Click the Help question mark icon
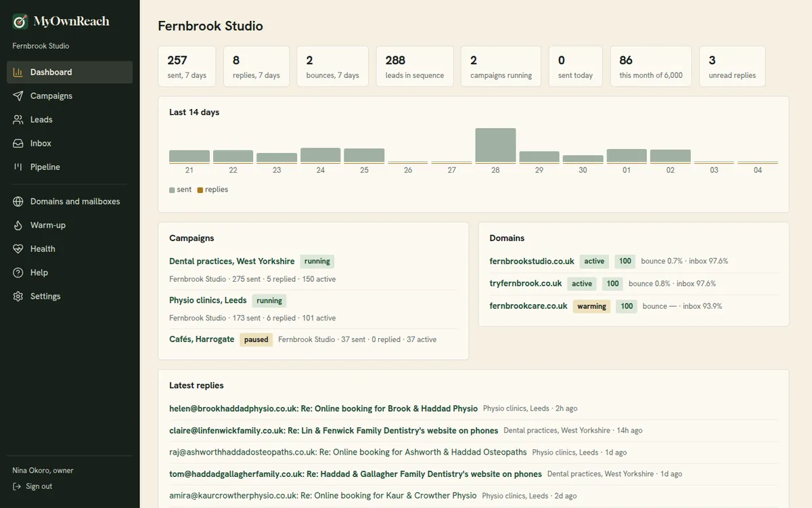Image resolution: width=812 pixels, height=508 pixels. coord(18,272)
